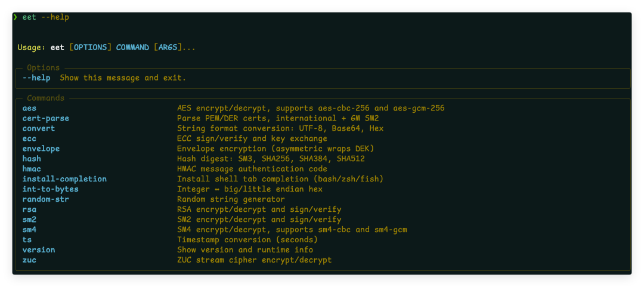644x287 pixels.
Task: Click the 'sm2' command name
Action: tap(30, 220)
